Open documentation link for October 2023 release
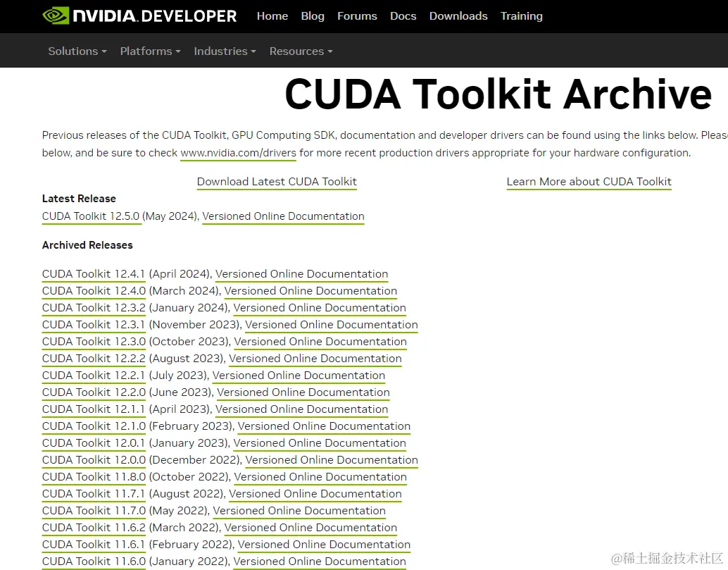The width and height of the screenshot is (728, 570). 320,342
